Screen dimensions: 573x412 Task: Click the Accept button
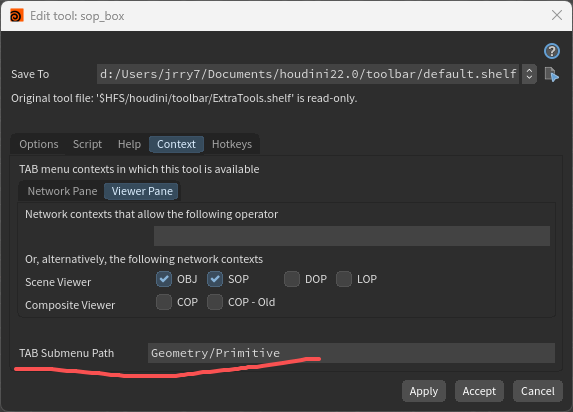pyautogui.click(x=479, y=391)
